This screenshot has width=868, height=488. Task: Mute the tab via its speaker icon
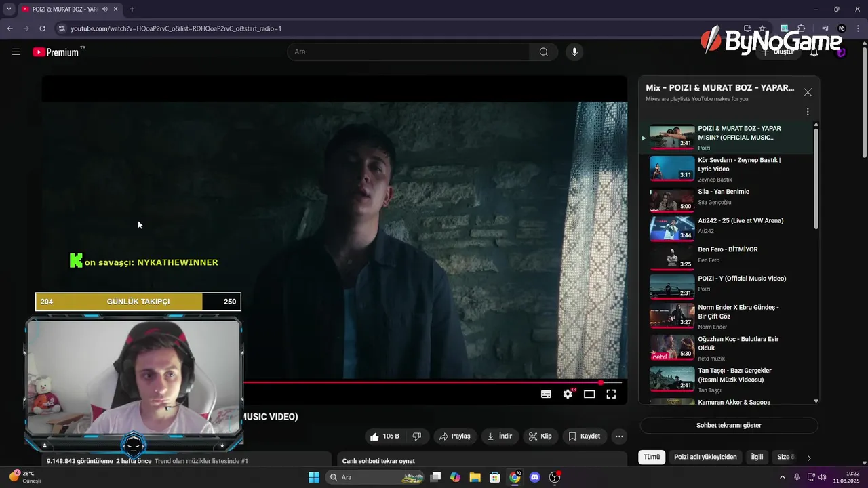point(104,9)
